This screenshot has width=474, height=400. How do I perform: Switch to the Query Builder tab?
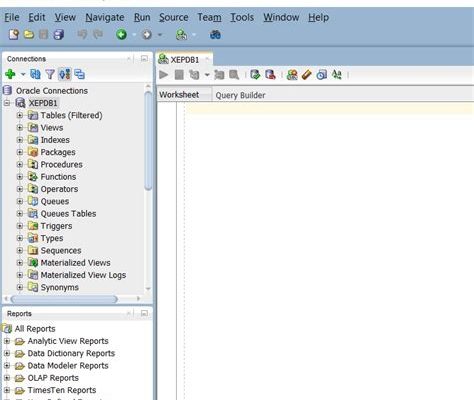240,95
